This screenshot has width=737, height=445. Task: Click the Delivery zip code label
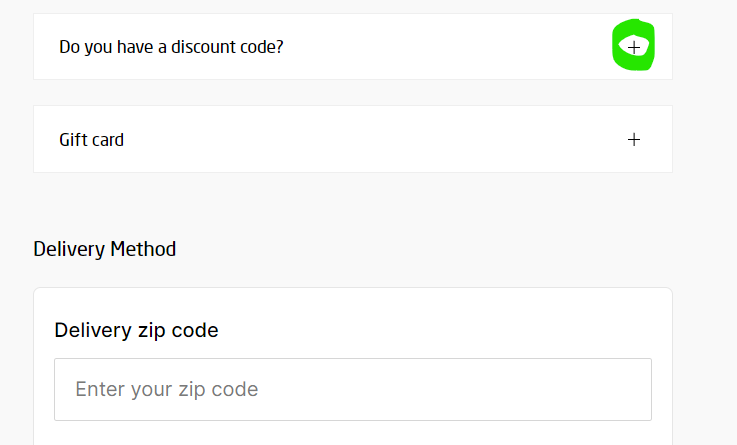point(136,330)
